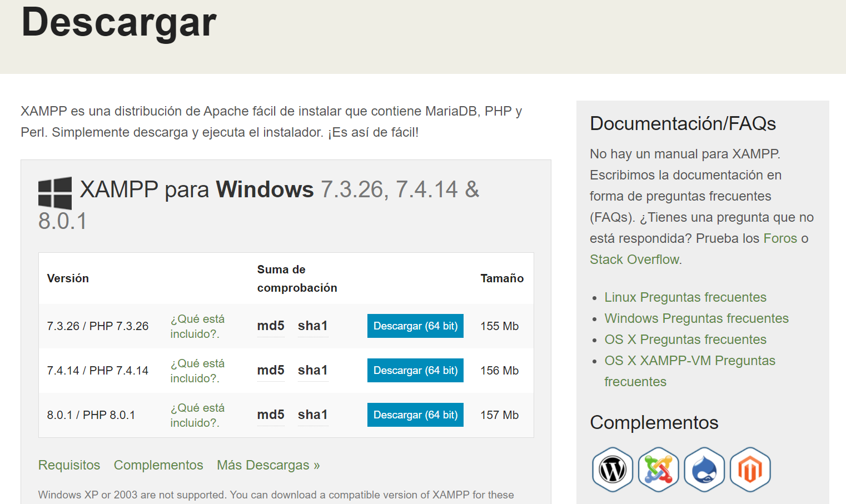The height and width of the screenshot is (504, 846).
Task: Open the Magento add-on icon
Action: 750,470
